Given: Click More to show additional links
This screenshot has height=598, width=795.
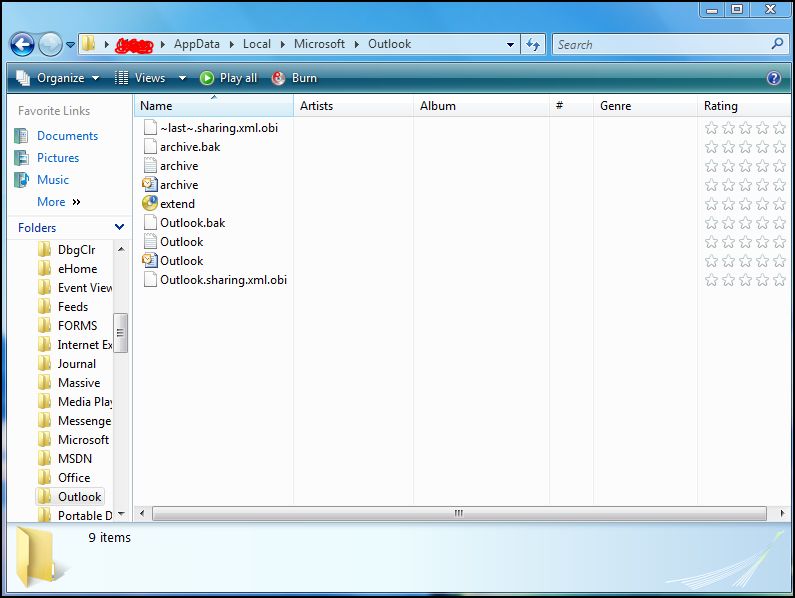Looking at the screenshot, I should (x=58, y=202).
